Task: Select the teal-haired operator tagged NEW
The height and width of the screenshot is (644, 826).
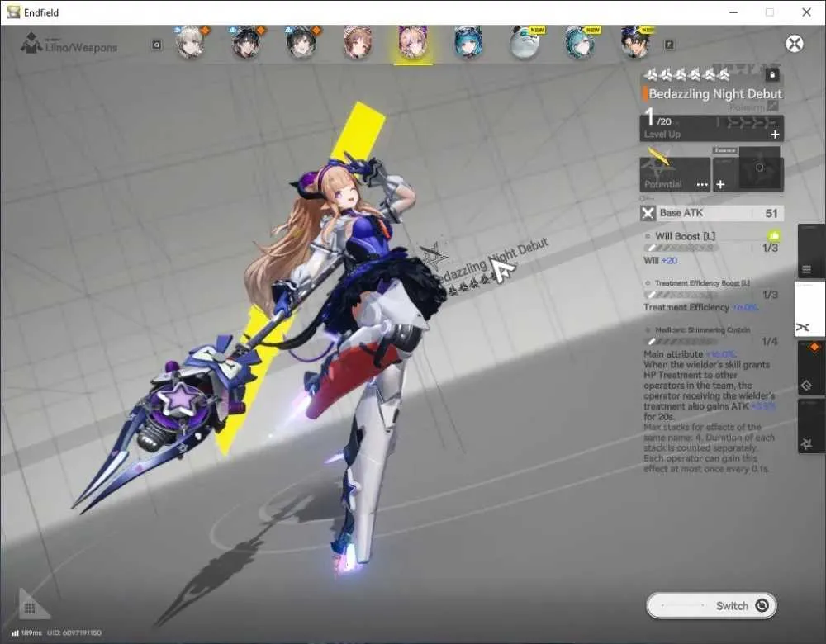Action: click(x=580, y=43)
